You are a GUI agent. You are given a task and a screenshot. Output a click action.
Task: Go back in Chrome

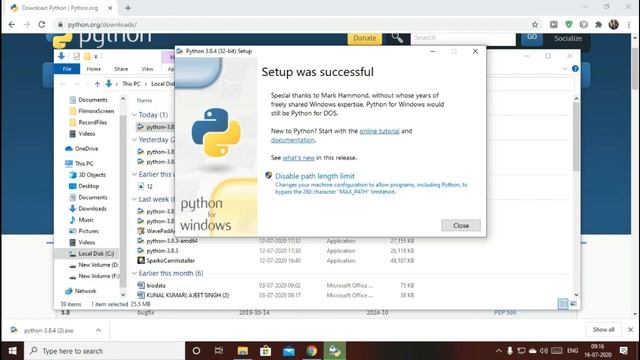[x=12, y=24]
